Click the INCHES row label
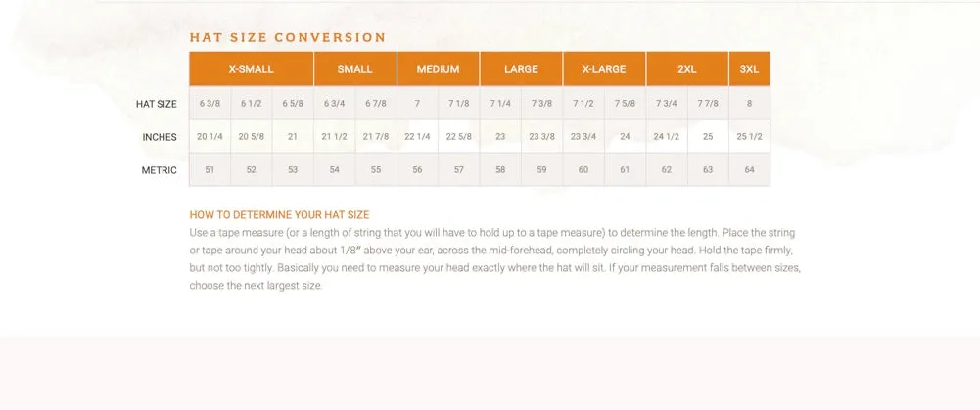This screenshot has height=410, width=980. point(160,137)
